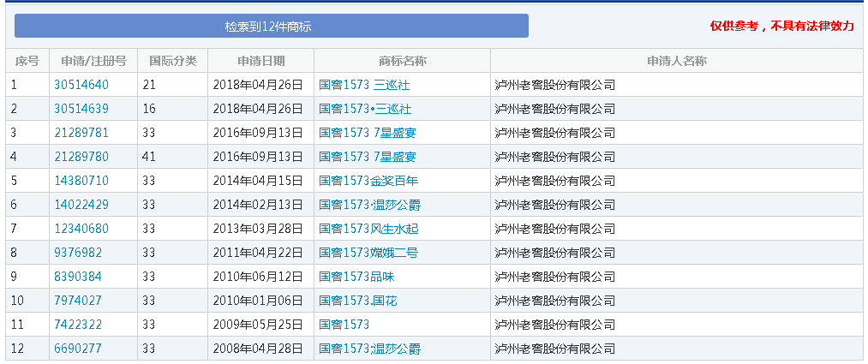Open registration number 7974027 link
Viewport: 868px width, 364px height.
[x=78, y=301]
